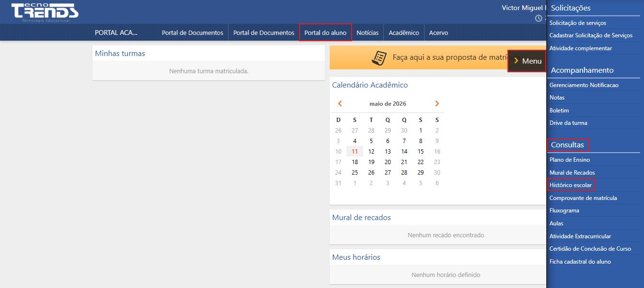Select day 13 in the calendar

(388, 151)
